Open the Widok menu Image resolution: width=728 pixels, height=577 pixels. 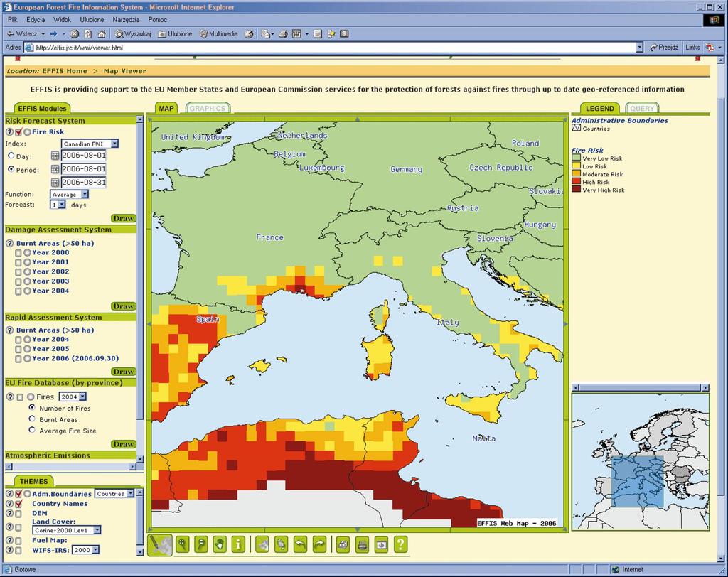[63, 19]
